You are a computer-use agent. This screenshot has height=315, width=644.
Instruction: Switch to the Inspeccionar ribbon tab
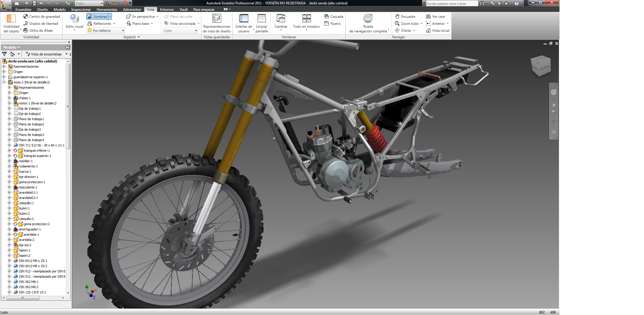(81, 10)
